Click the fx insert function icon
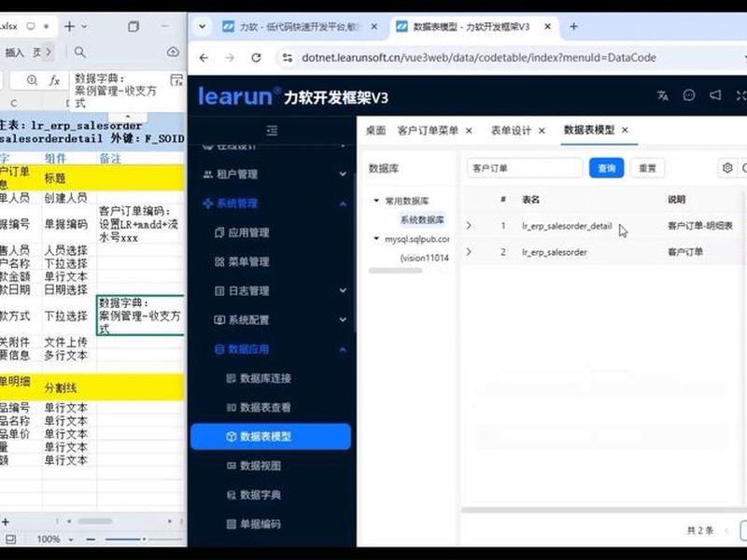This screenshot has width=747, height=560. coord(55,80)
